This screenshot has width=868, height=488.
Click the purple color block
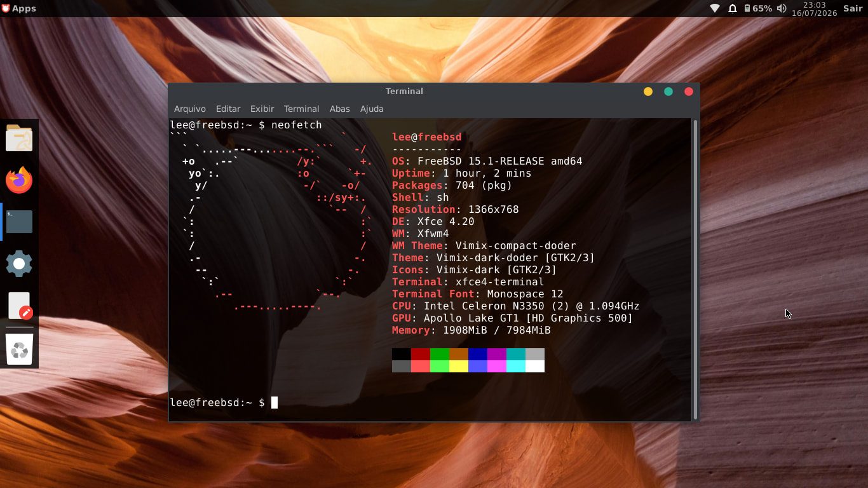pyautogui.click(x=497, y=354)
